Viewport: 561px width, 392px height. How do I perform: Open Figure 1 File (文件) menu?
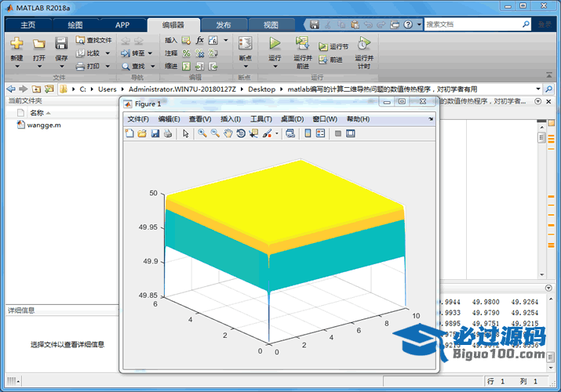(x=138, y=119)
